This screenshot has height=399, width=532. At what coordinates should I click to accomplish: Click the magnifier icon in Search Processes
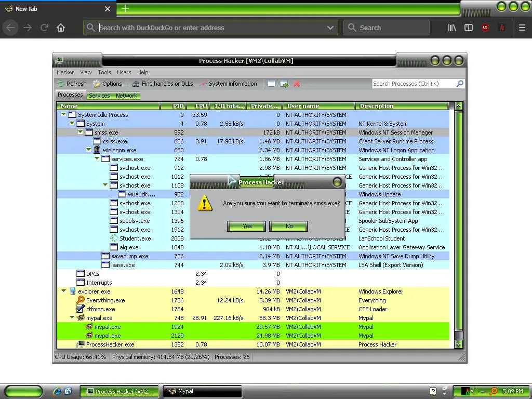tap(460, 84)
